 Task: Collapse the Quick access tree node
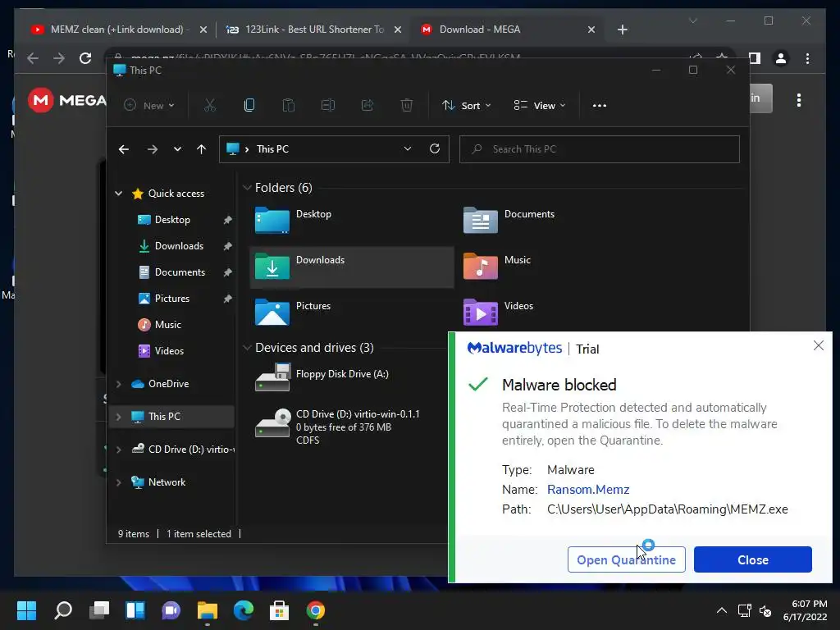coord(118,194)
